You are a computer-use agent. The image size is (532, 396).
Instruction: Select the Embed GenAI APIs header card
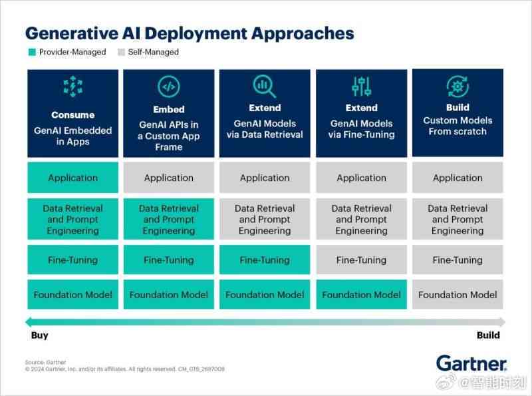tap(169, 113)
